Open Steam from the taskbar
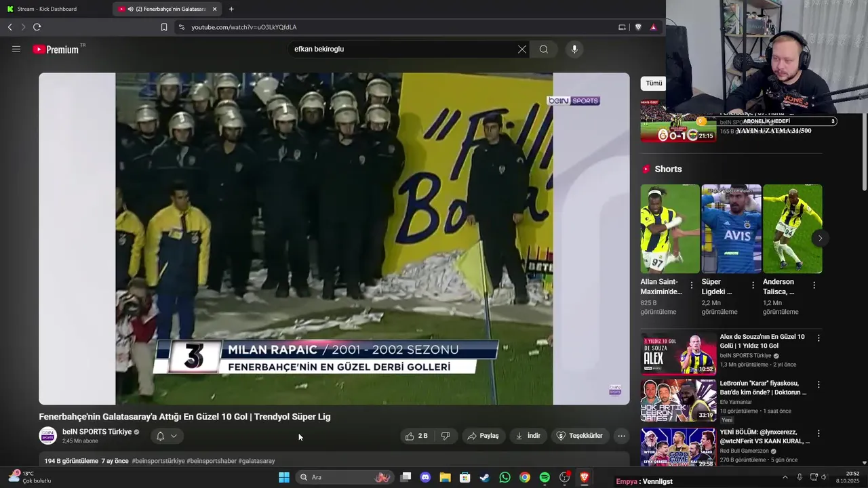This screenshot has width=868, height=488. pos(484,477)
